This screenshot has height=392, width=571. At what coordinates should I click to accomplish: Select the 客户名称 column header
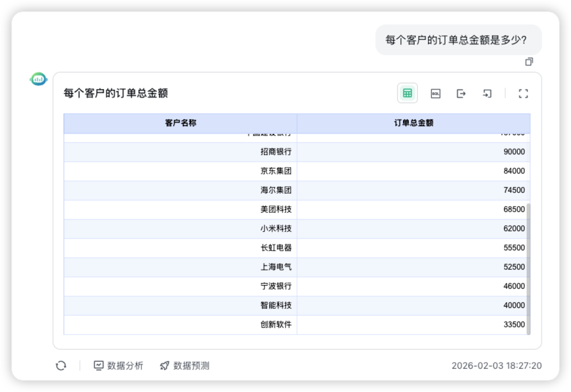click(180, 123)
